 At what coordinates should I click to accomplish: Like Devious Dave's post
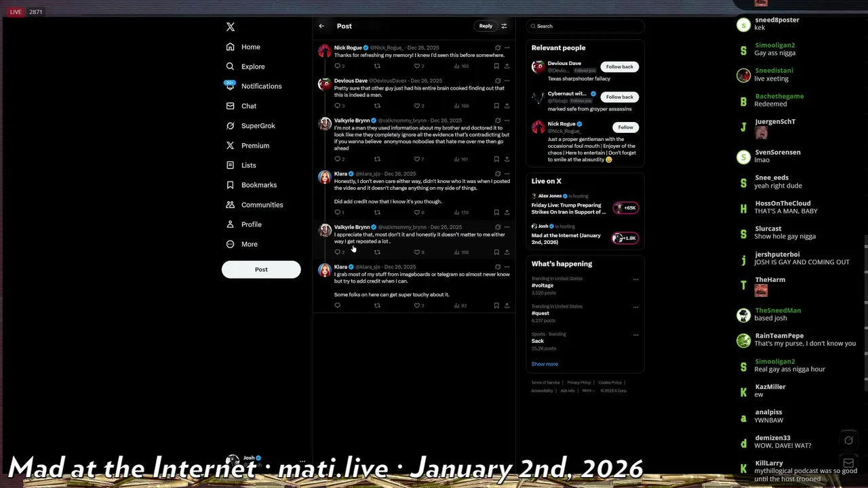418,106
